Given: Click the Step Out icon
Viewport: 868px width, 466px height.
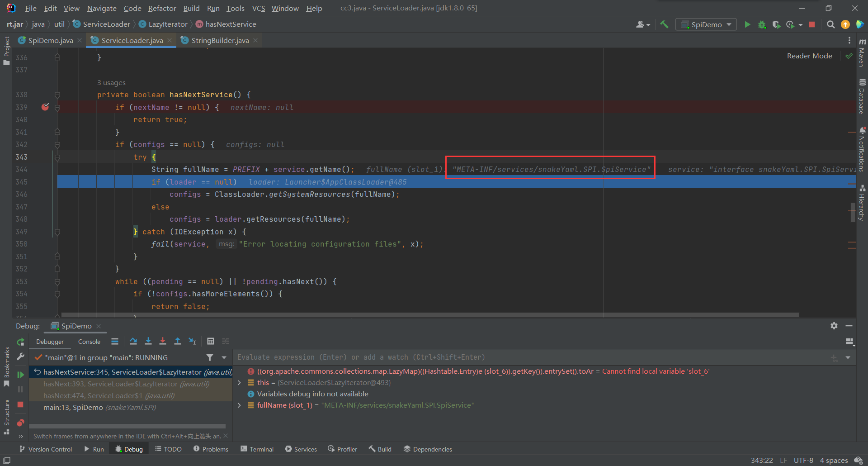Looking at the screenshot, I should tap(178, 341).
